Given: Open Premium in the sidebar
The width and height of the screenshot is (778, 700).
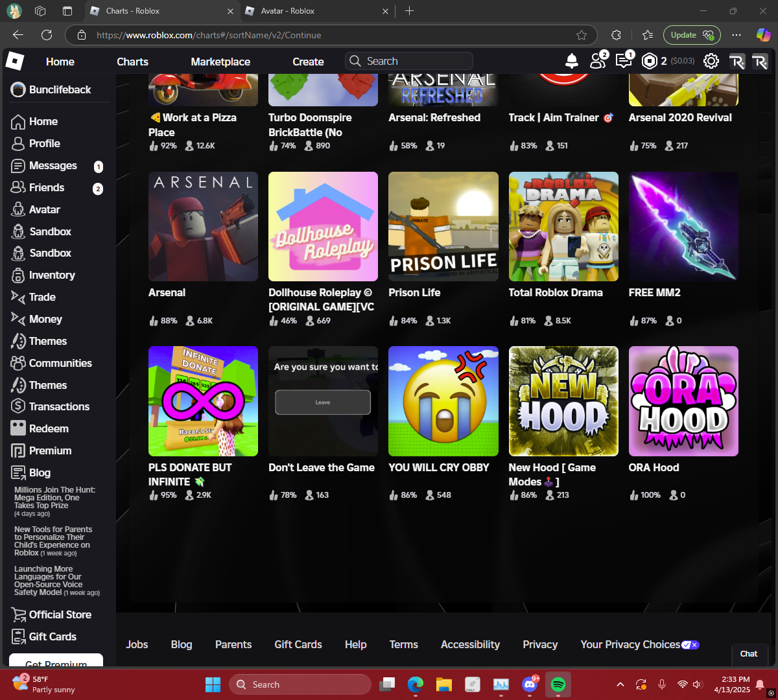Looking at the screenshot, I should click(x=41, y=451).
